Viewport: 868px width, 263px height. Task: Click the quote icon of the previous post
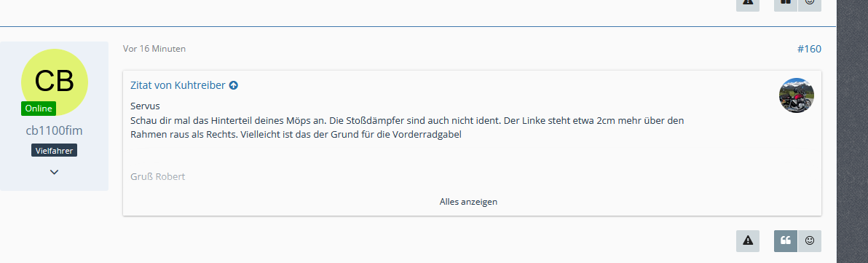tap(786, 4)
